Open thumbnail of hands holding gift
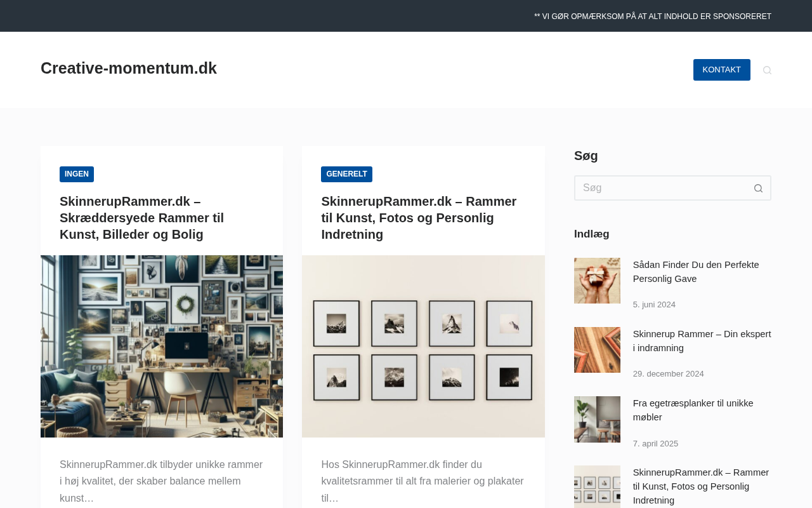The image size is (812, 508). tap(597, 281)
